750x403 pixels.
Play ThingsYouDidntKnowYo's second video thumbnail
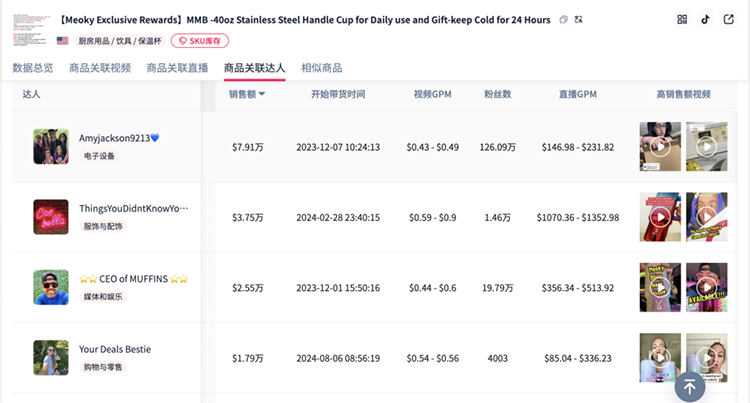coord(706,217)
